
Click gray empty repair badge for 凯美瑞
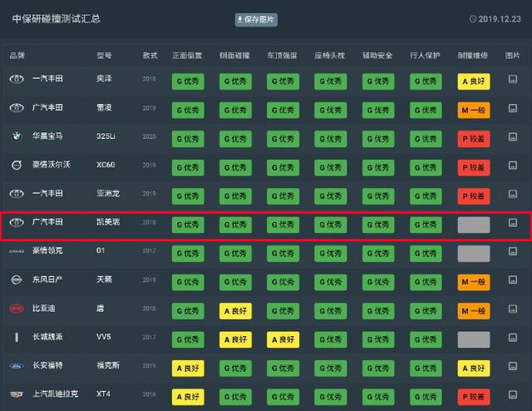point(474,225)
